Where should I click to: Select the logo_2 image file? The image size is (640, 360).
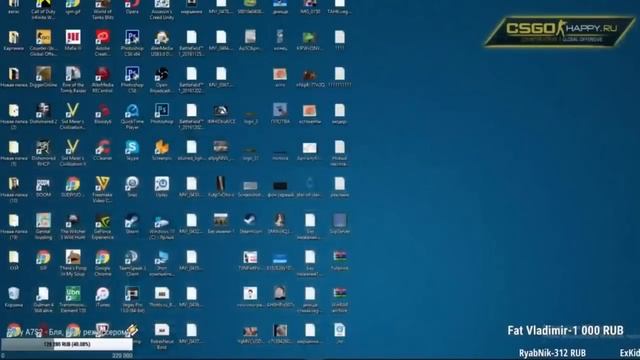point(250,116)
